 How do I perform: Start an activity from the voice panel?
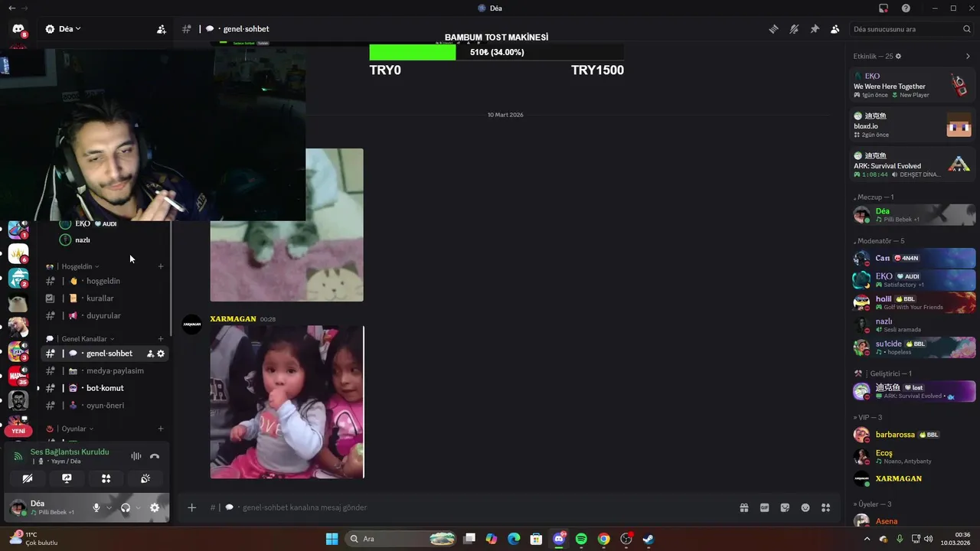[x=106, y=478]
